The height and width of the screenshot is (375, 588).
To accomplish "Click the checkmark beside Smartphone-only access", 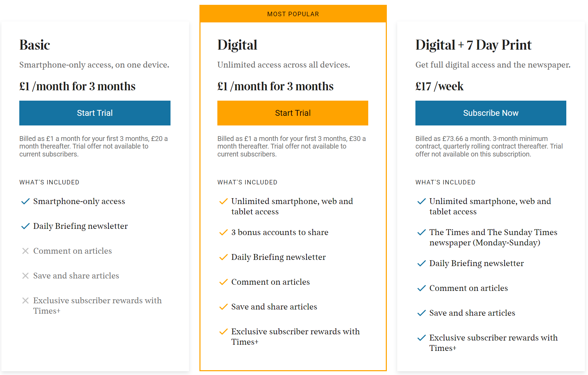I will (x=25, y=201).
